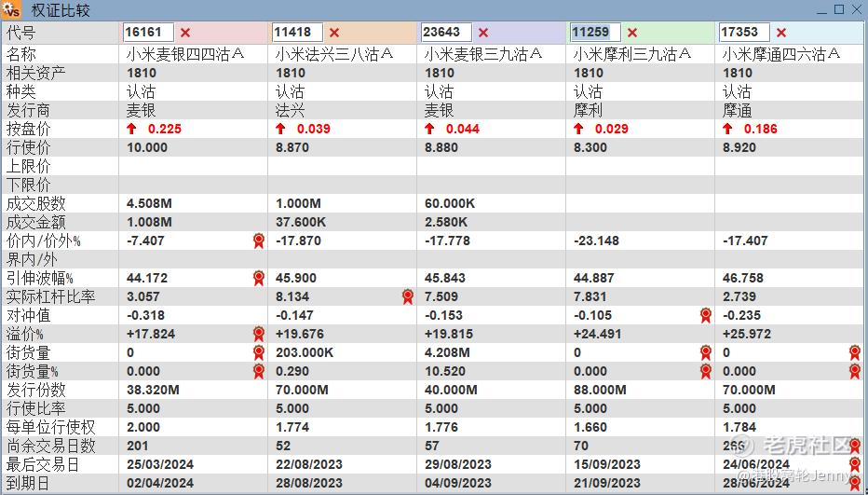Click the award ribbon next to 8.134
The image size is (868, 495).
[407, 296]
